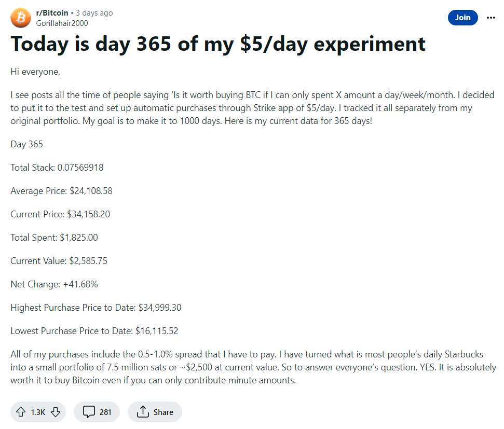Click the Net Change +41.68% line

point(54,284)
